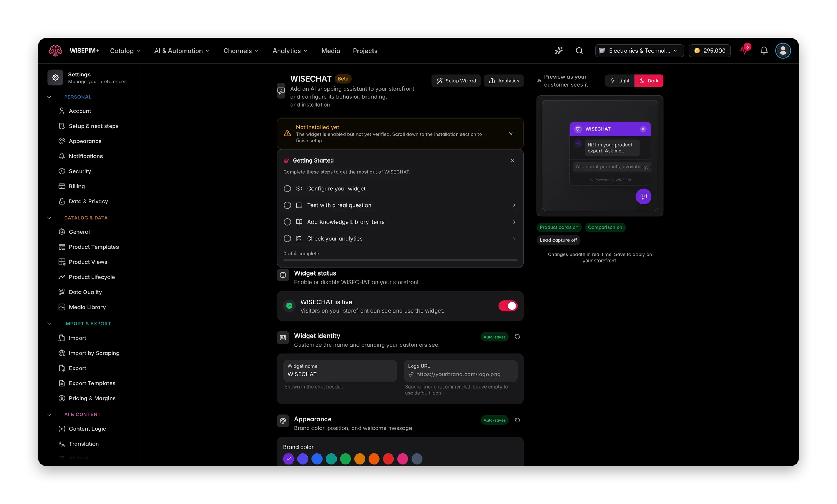Collapse the IMPORT & EXPORT sidebar section
Viewport: 837px width, 504px height.
click(49, 324)
